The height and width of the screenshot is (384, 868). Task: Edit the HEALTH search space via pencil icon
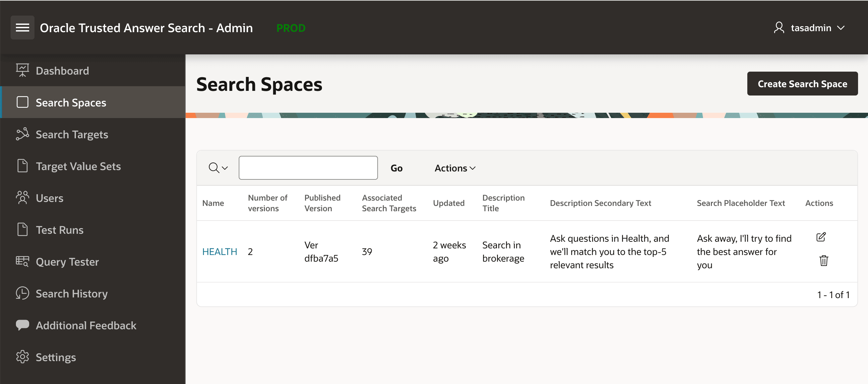[821, 237]
